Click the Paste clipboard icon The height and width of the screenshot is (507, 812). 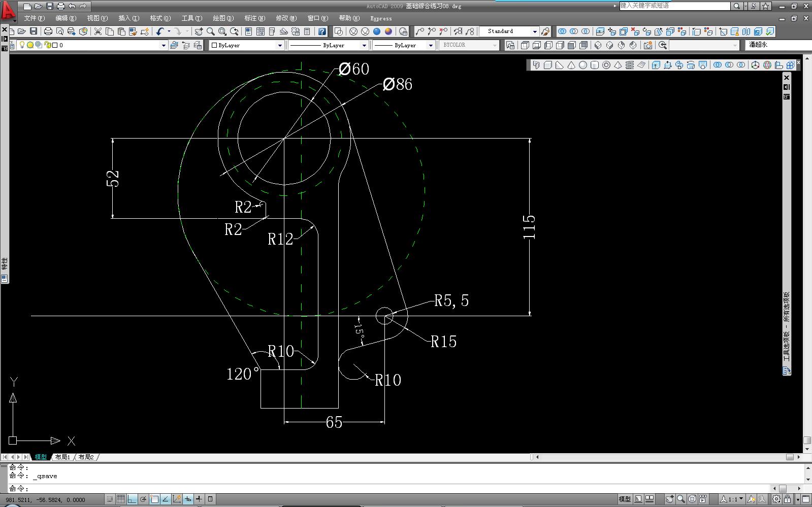(121, 31)
